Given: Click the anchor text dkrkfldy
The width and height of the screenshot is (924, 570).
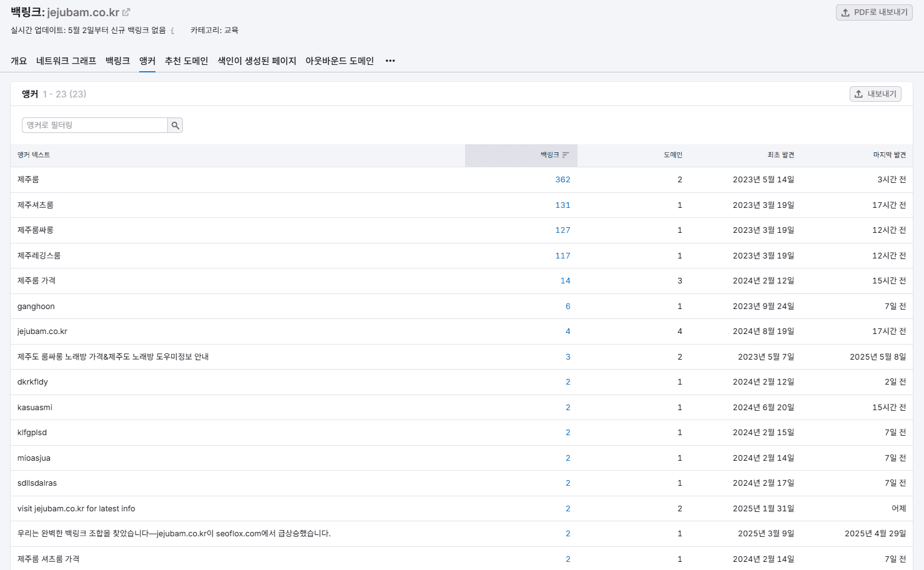Looking at the screenshot, I should click(32, 382).
